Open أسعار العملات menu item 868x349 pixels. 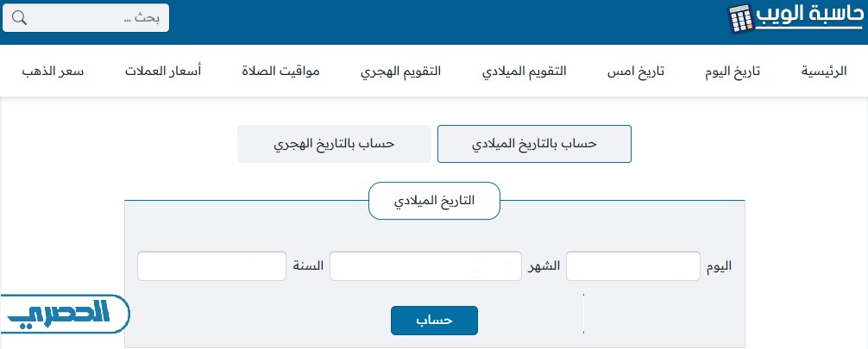pos(163,72)
